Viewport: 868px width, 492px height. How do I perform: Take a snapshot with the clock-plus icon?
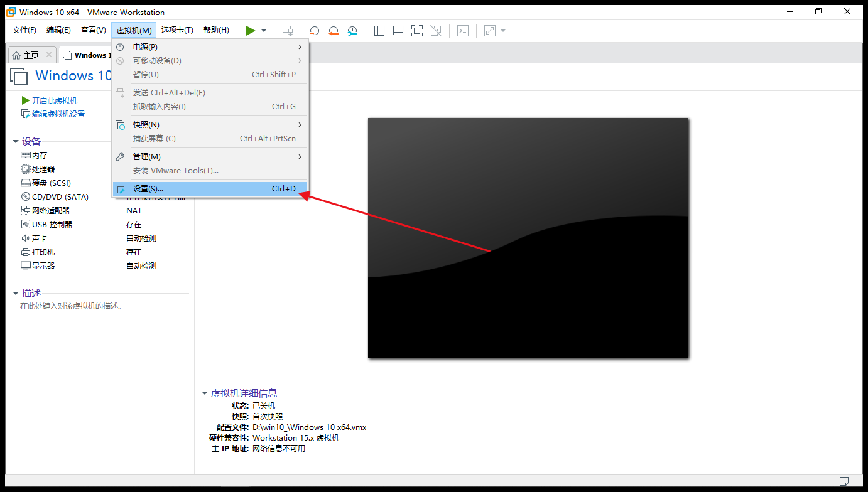coord(315,31)
